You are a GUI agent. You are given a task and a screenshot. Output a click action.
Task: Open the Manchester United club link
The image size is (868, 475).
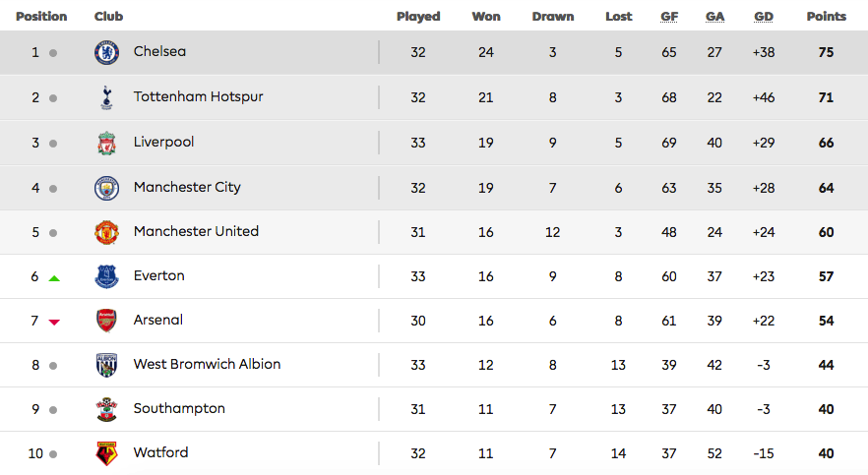[x=196, y=231]
